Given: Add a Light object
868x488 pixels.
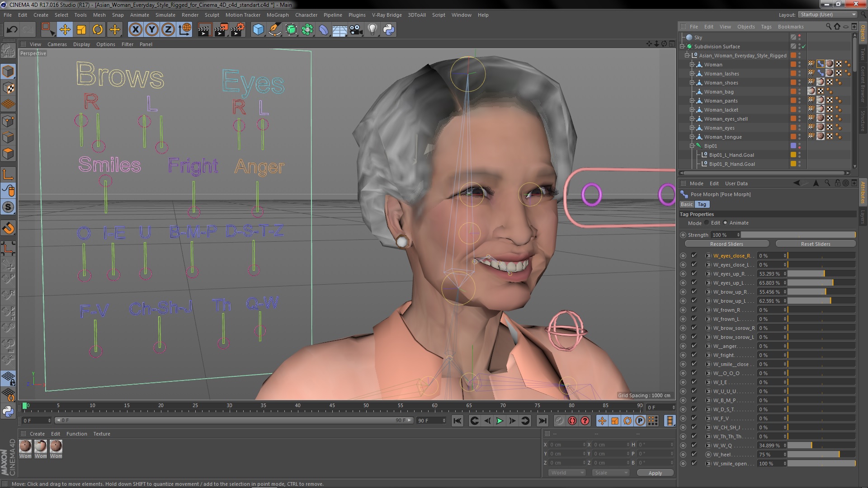Looking at the screenshot, I should [x=372, y=30].
